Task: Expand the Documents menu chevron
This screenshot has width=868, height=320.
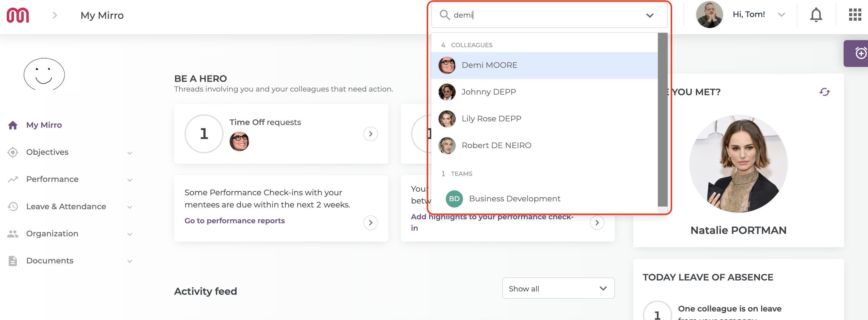Action: [129, 262]
